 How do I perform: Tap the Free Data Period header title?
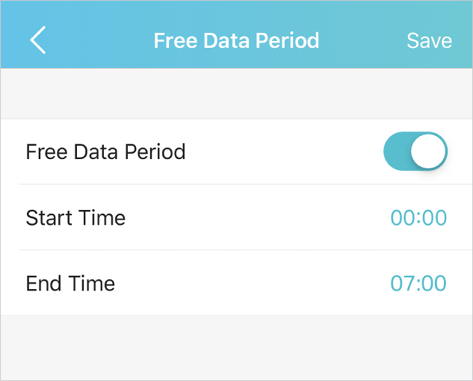click(236, 41)
